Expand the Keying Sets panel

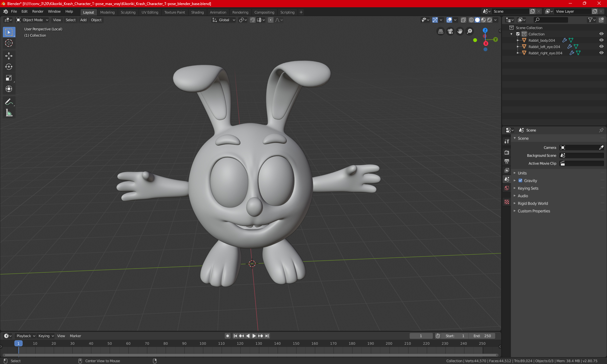pyautogui.click(x=528, y=188)
